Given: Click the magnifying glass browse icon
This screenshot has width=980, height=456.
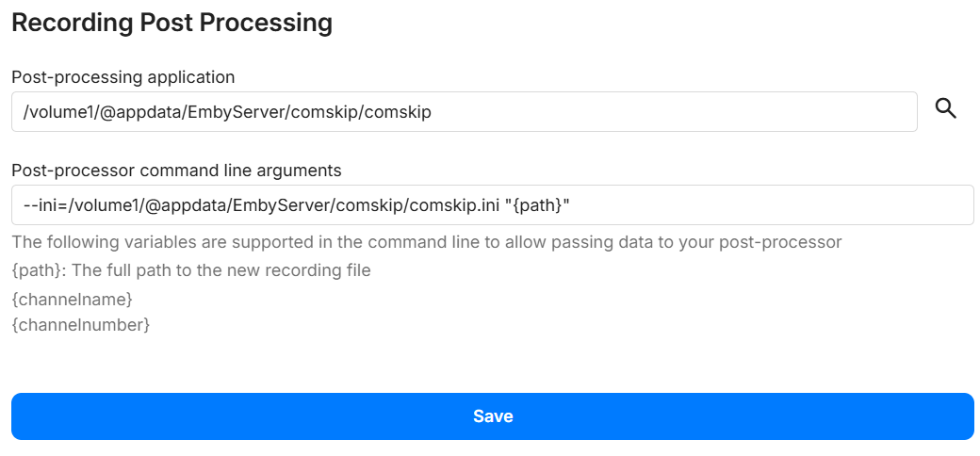Looking at the screenshot, I should click(x=945, y=109).
